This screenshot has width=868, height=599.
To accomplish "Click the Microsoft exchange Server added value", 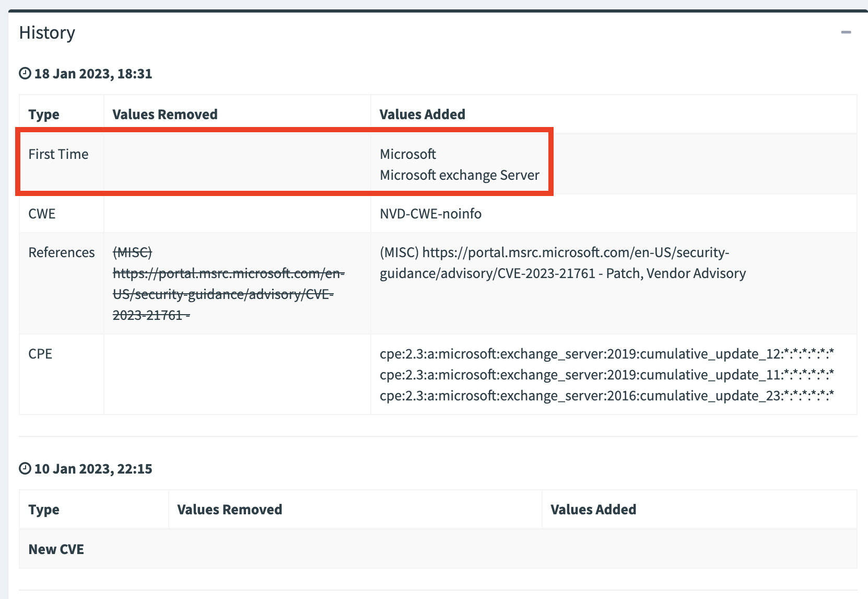I will 460,175.
